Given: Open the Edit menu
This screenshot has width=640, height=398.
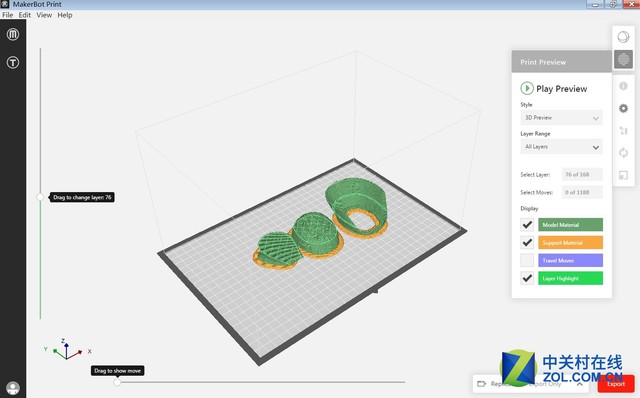Looking at the screenshot, I should click(x=24, y=15).
